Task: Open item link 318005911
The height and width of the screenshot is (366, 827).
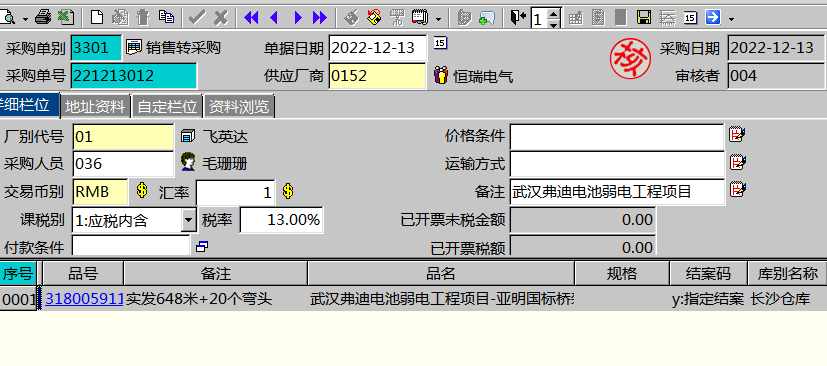Action: pyautogui.click(x=84, y=299)
